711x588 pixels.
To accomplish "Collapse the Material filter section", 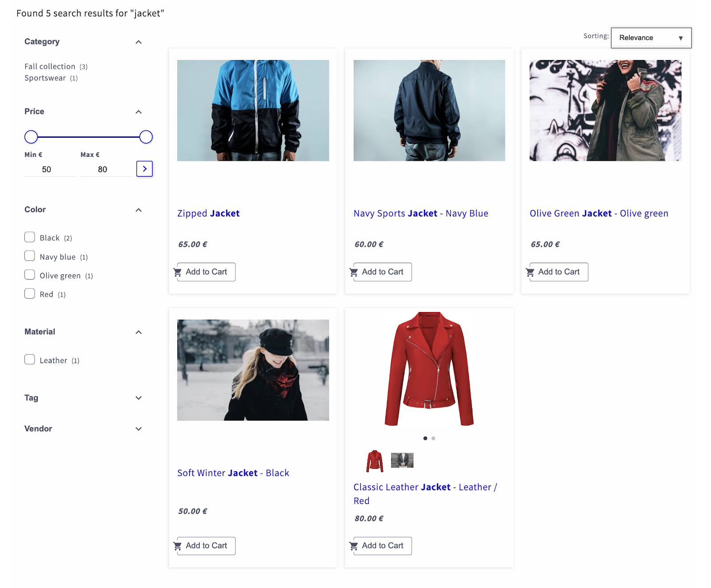I will coord(139,332).
